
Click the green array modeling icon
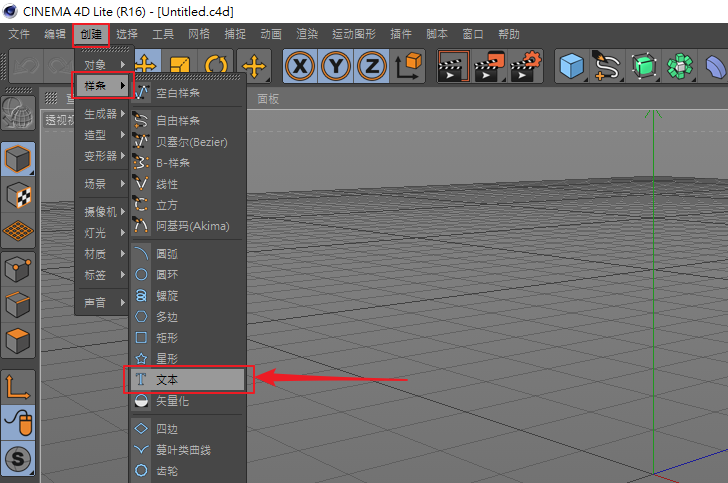click(679, 66)
